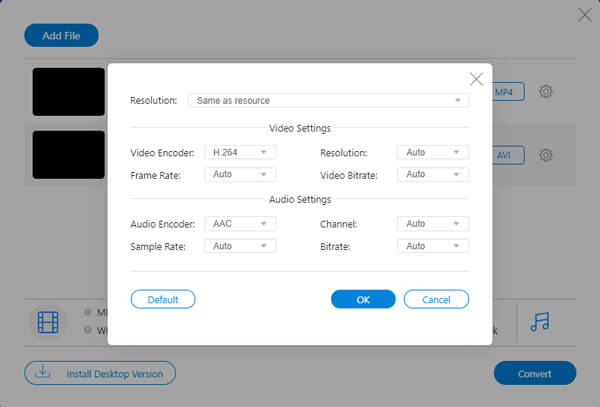600x407 pixels.
Task: Close the converter window with top-right X
Action: [585, 14]
